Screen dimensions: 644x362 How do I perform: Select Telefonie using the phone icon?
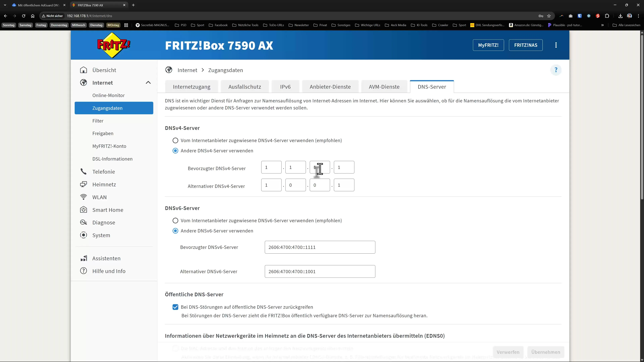pos(84,172)
